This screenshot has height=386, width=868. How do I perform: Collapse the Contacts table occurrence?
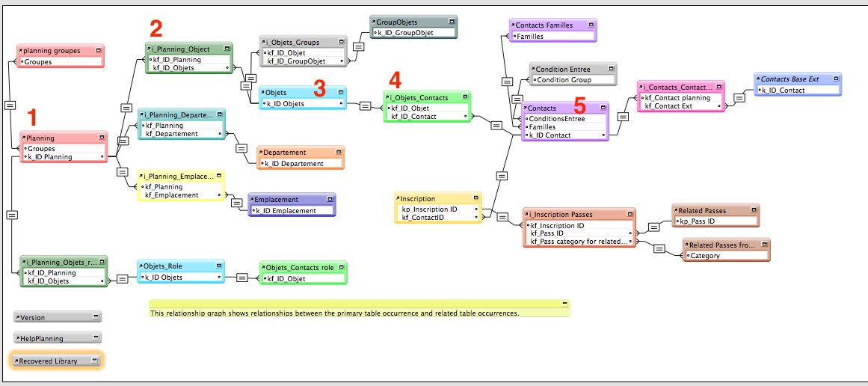point(603,108)
